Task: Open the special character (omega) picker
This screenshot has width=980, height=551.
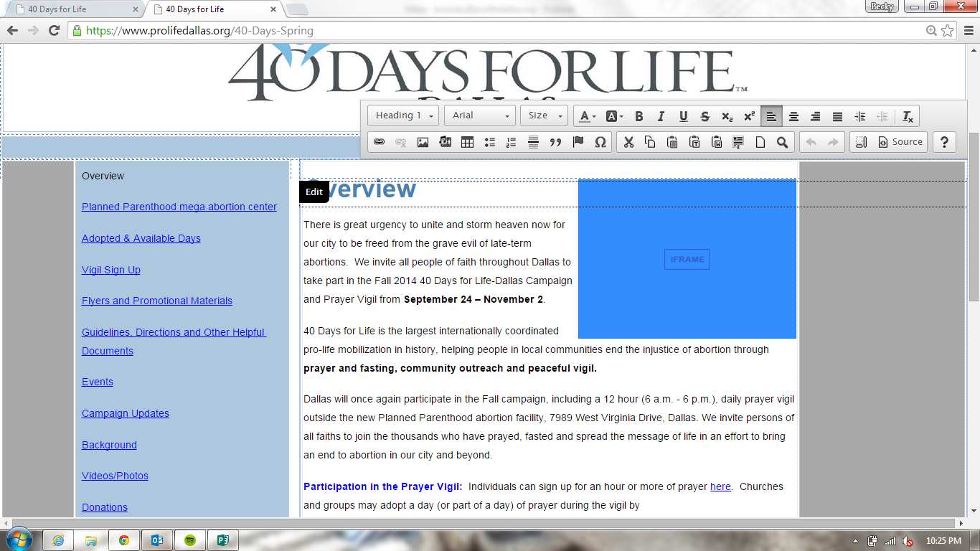Action: tap(600, 142)
